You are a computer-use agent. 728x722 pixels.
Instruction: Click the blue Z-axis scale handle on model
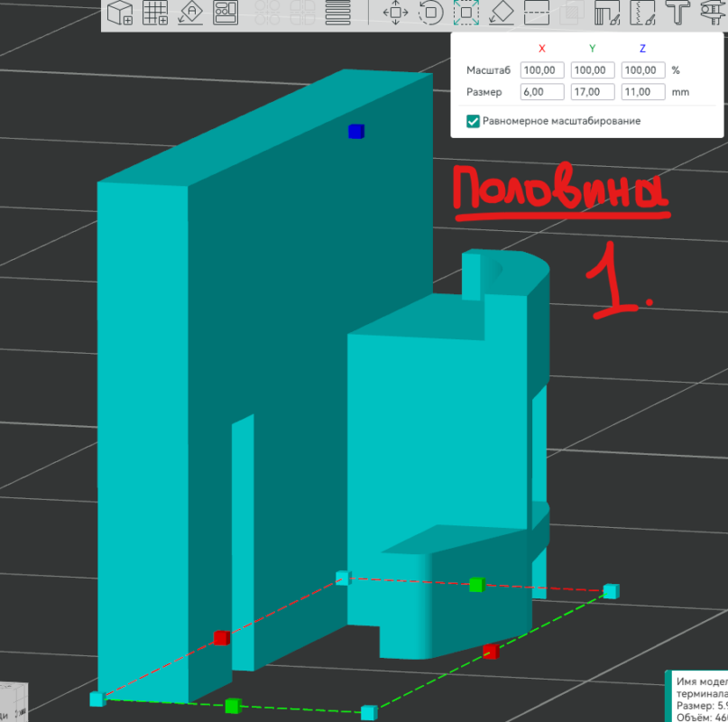coord(355,132)
